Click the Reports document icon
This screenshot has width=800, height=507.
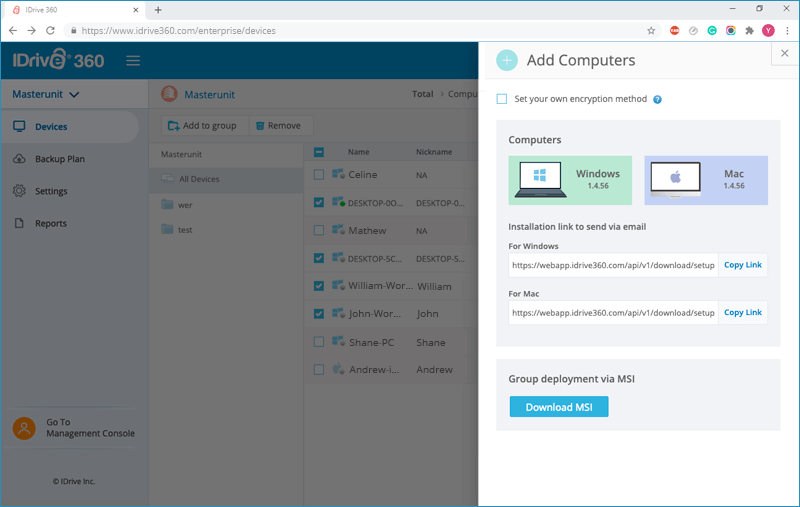(19, 223)
